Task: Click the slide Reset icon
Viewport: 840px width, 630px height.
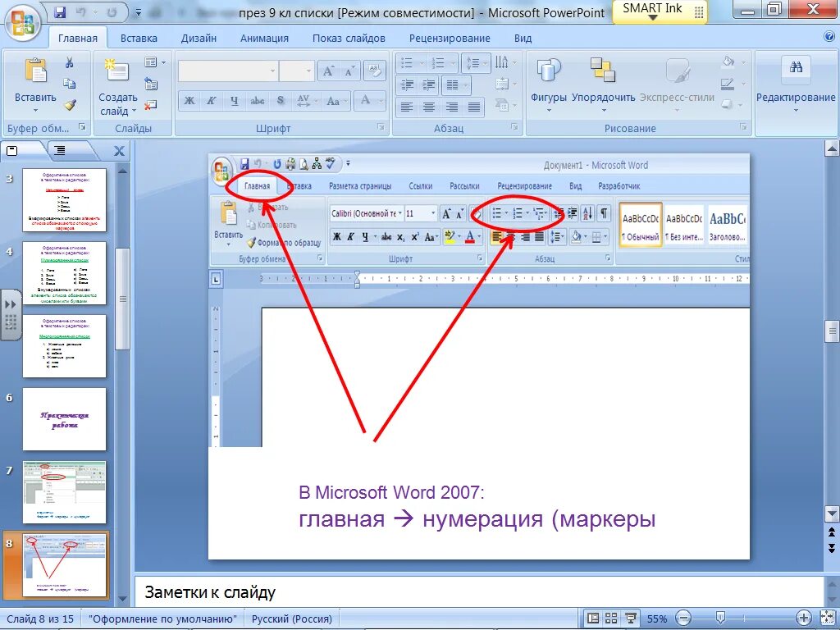Action: pyautogui.click(x=151, y=84)
